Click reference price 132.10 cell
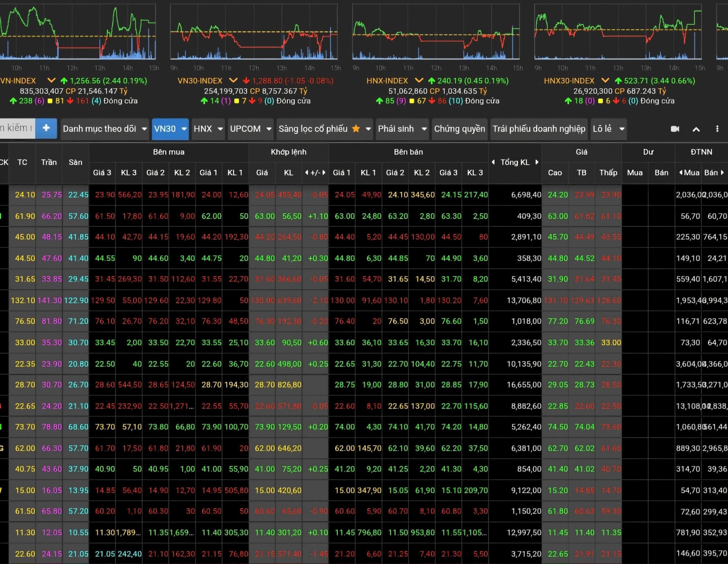 coord(23,300)
